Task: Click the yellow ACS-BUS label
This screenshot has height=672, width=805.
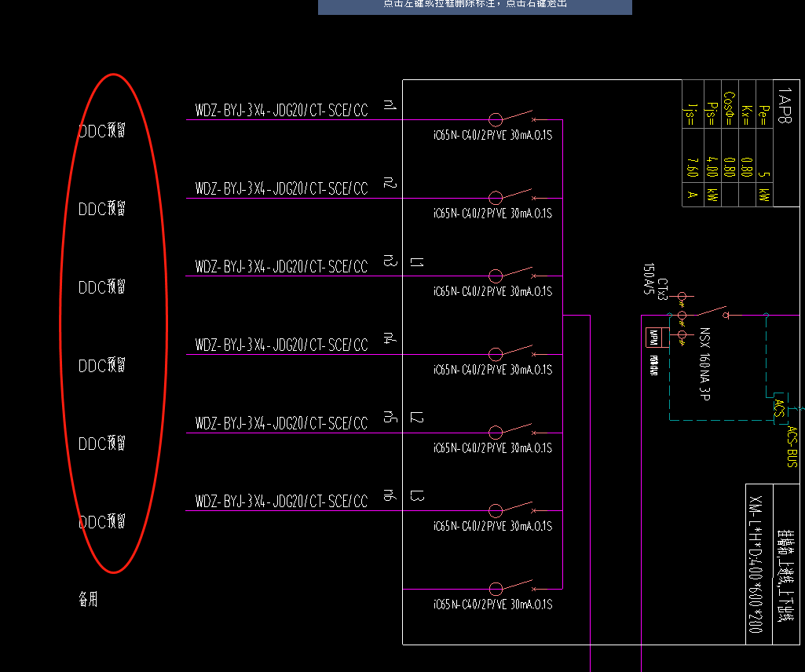Action: point(792,447)
